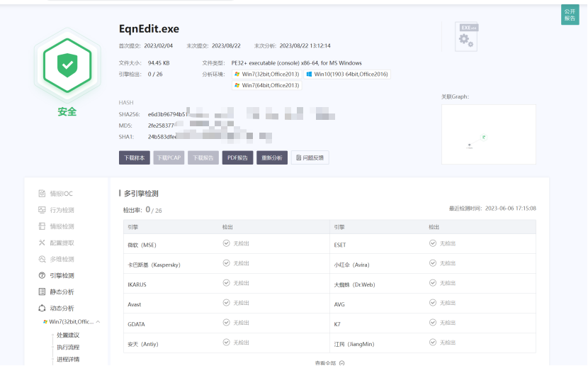The image size is (588, 366).
Task: Click the 下载样本 button
Action: click(135, 157)
